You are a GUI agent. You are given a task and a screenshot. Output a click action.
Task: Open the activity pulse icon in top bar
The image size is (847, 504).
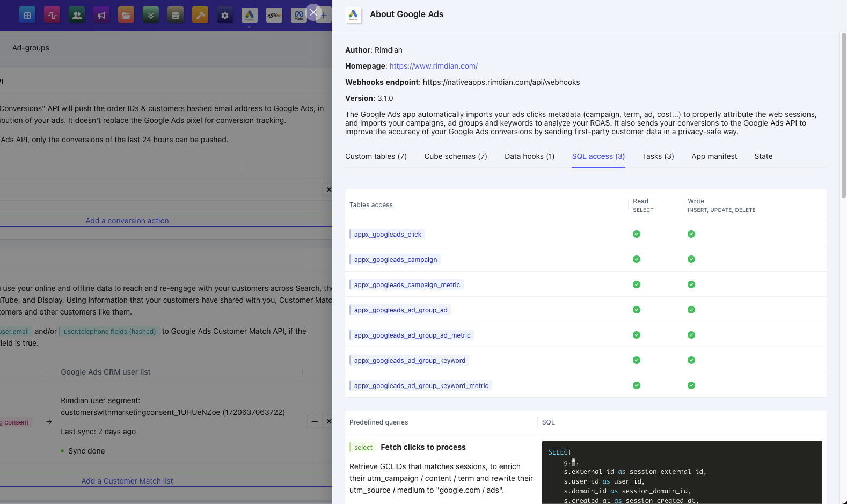click(52, 16)
